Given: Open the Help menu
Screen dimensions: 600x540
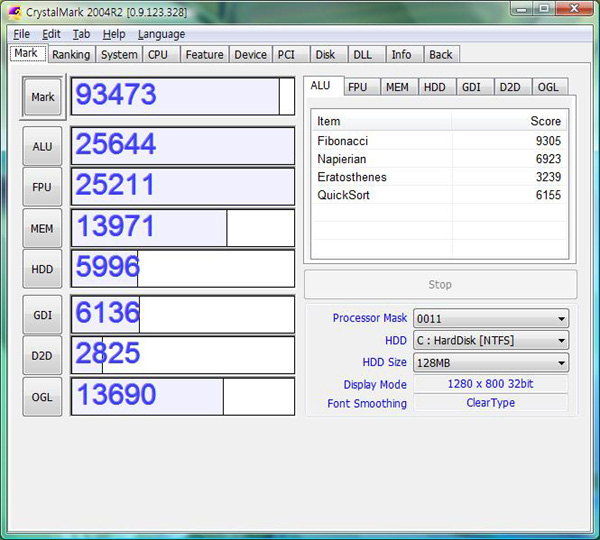Looking at the screenshot, I should (x=114, y=34).
